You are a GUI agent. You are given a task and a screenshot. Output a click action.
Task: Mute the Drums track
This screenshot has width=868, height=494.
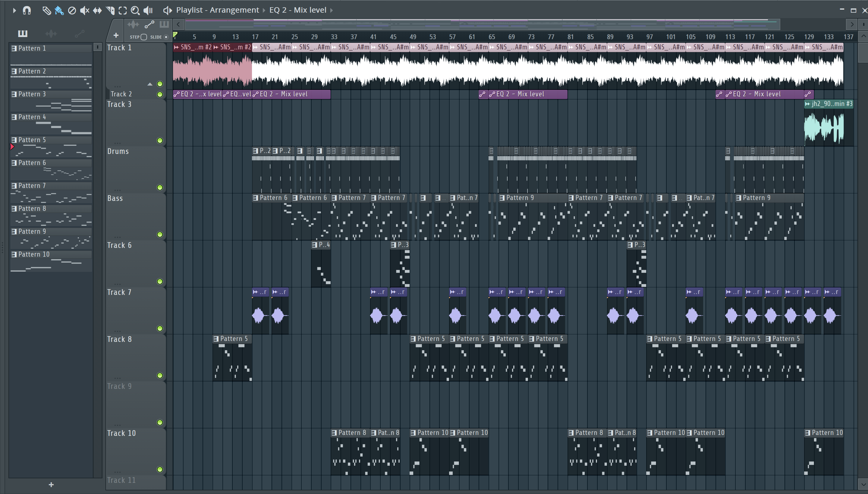click(x=159, y=188)
